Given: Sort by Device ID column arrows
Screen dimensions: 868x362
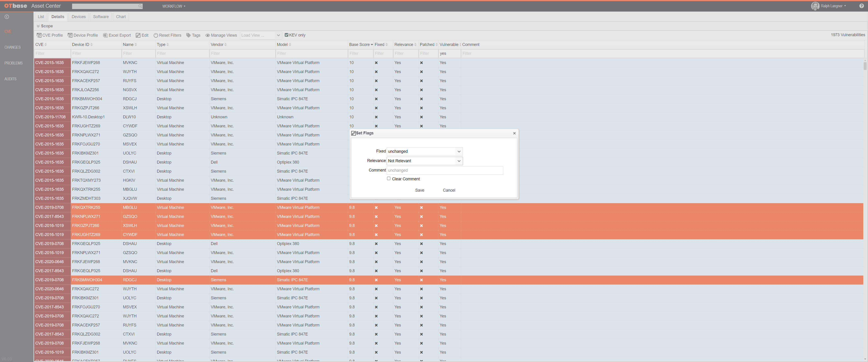Looking at the screenshot, I should tap(91, 45).
